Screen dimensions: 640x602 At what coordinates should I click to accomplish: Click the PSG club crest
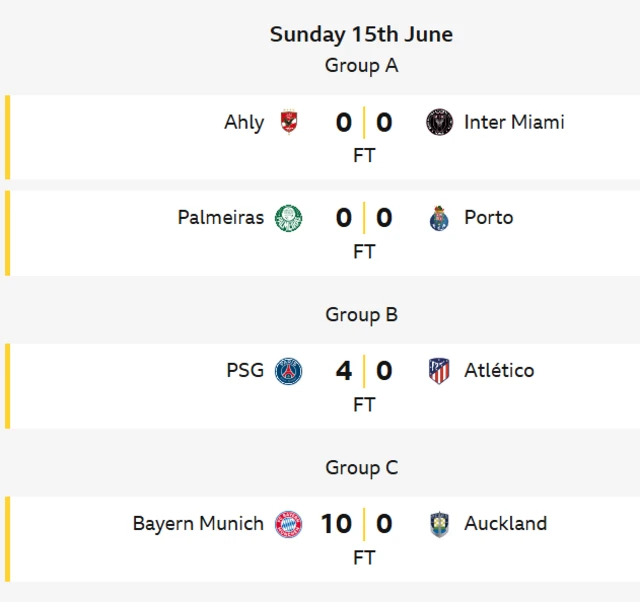[289, 371]
